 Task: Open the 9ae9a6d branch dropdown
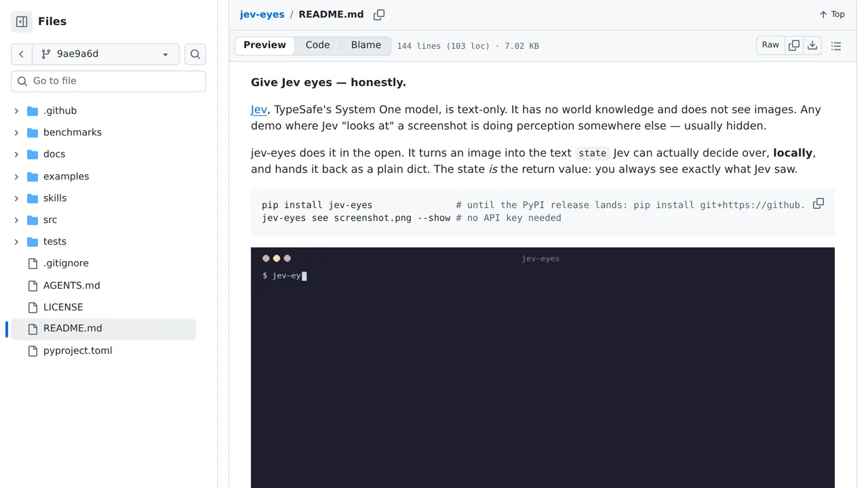pyautogui.click(x=106, y=54)
